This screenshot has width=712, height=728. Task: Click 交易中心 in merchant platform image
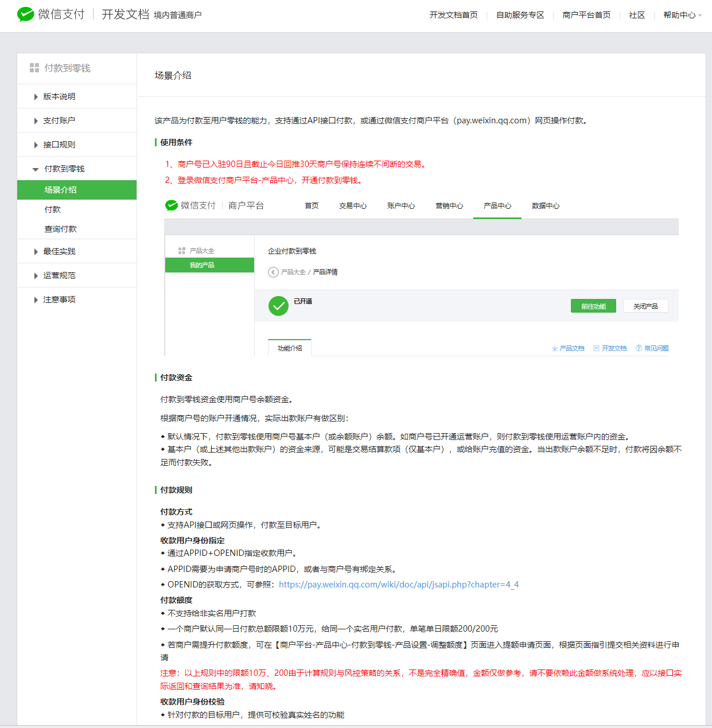[353, 206]
